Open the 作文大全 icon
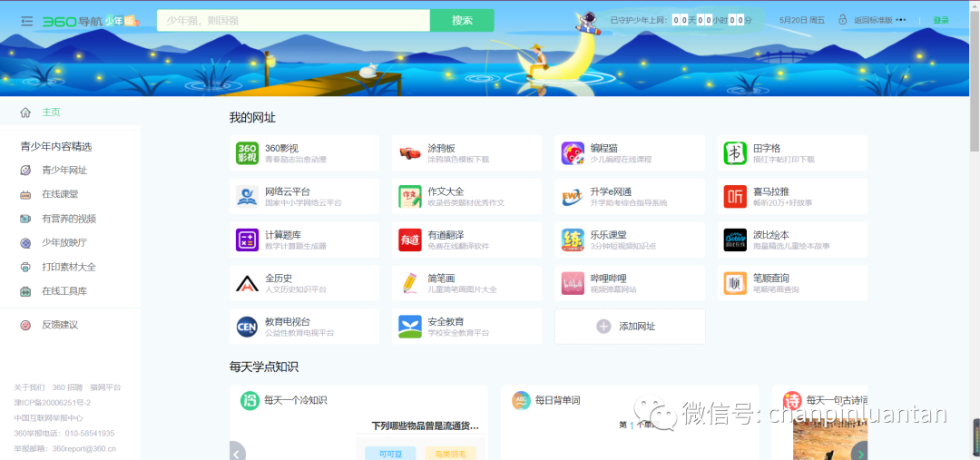Screen dimensions: 980x460 (x=409, y=196)
